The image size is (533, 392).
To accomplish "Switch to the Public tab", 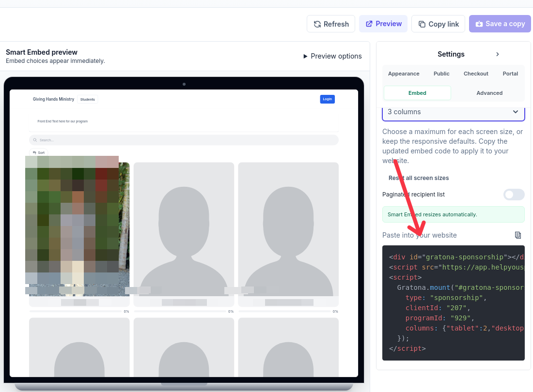I will point(441,74).
